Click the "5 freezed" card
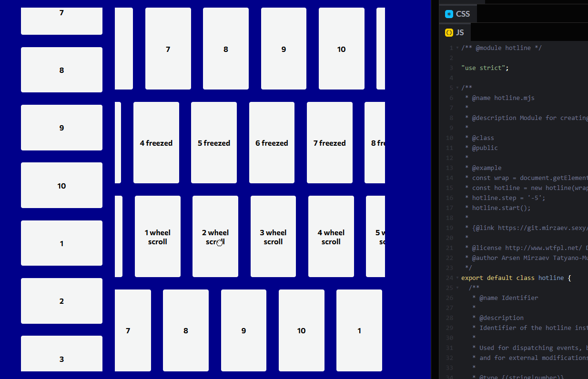 coord(214,143)
